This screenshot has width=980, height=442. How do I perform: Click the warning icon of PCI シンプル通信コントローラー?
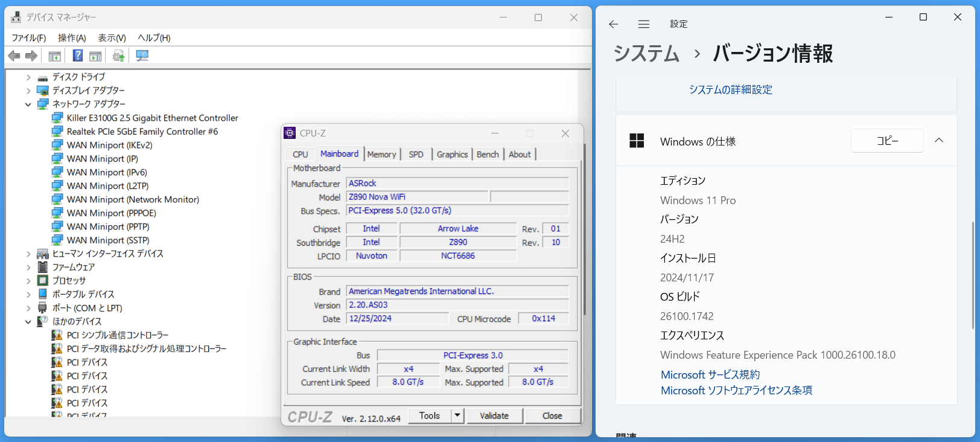pos(57,335)
